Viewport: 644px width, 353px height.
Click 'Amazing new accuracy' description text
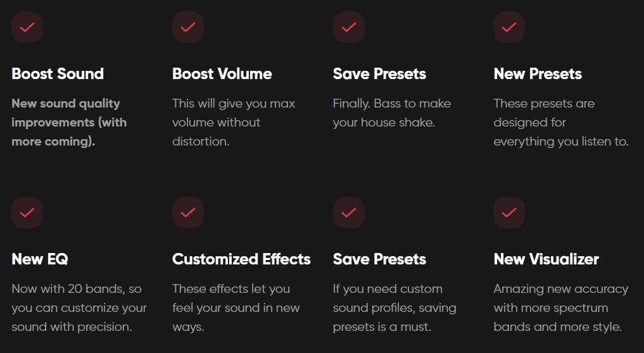pos(561,308)
